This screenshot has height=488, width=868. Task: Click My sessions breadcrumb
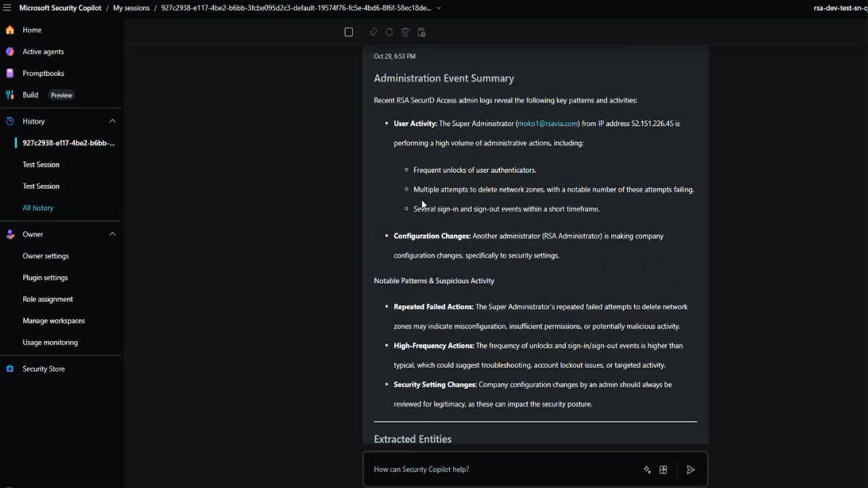[131, 8]
